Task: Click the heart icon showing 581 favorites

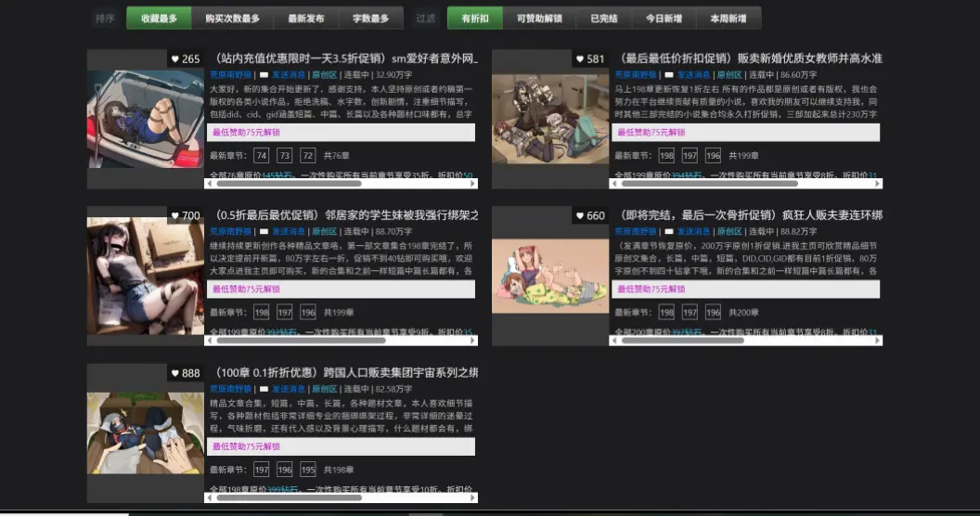Action: (580, 59)
